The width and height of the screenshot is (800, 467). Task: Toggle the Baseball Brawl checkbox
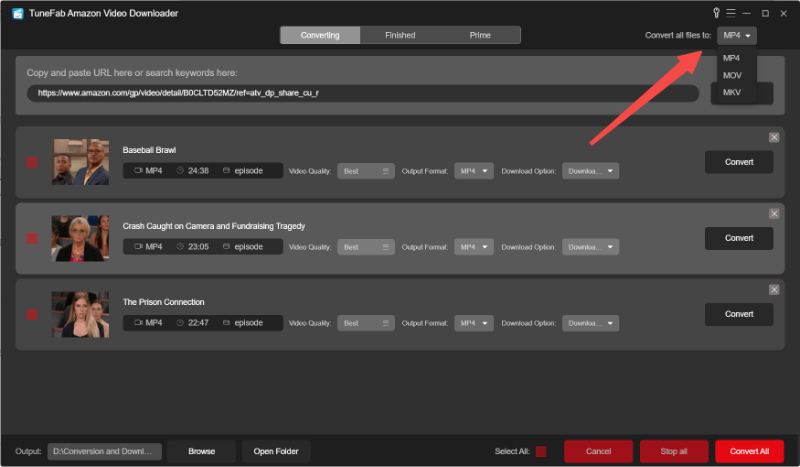pos(32,162)
